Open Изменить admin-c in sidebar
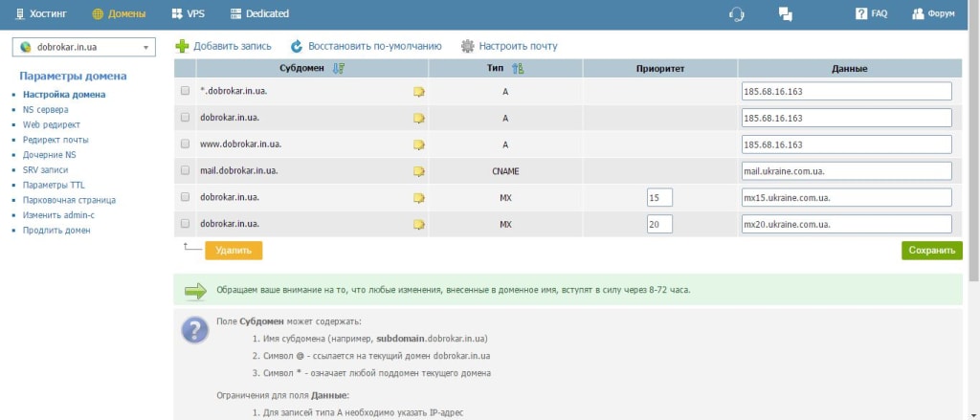Viewport: 980px width, 420px height. [x=58, y=215]
